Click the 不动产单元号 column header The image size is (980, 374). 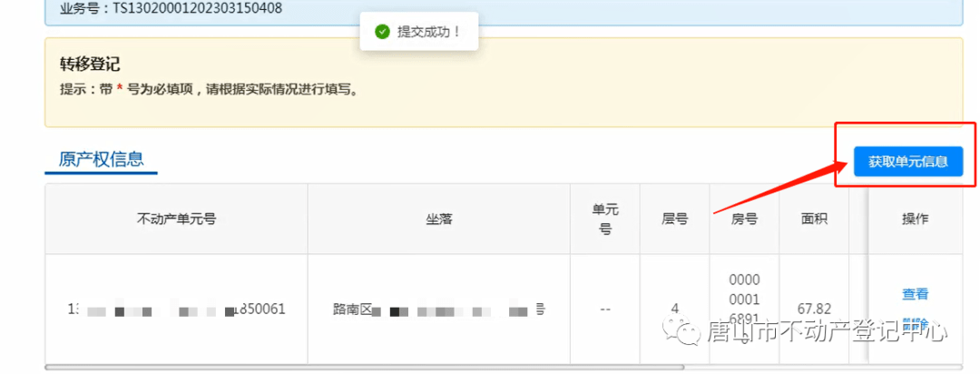tap(176, 219)
